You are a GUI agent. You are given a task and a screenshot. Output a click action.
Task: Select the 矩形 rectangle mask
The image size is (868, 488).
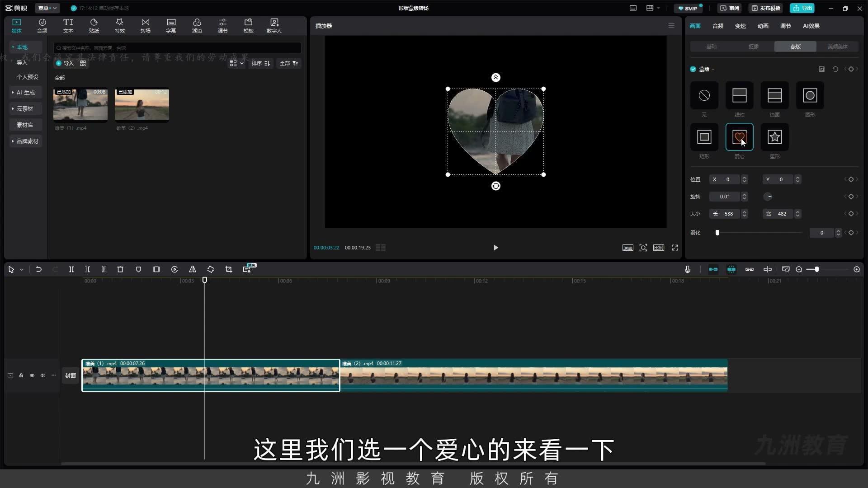click(x=704, y=137)
